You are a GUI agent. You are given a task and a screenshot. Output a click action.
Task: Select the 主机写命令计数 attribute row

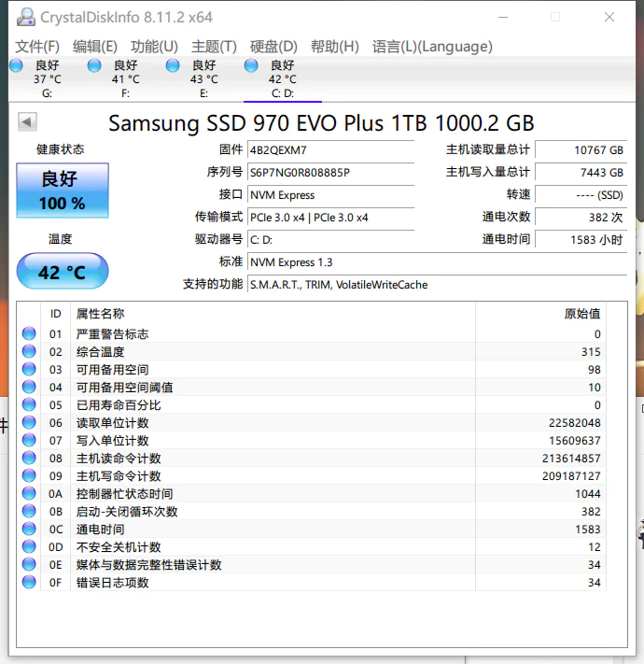(313, 476)
